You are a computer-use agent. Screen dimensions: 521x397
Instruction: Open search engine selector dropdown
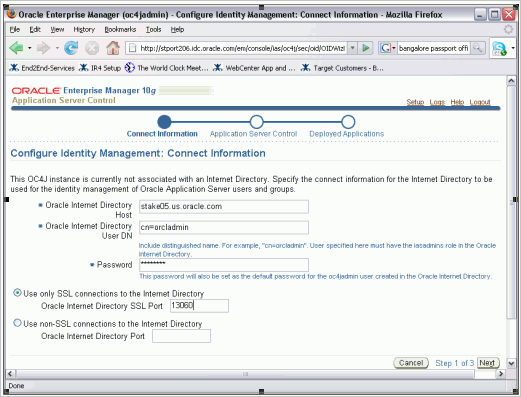394,48
